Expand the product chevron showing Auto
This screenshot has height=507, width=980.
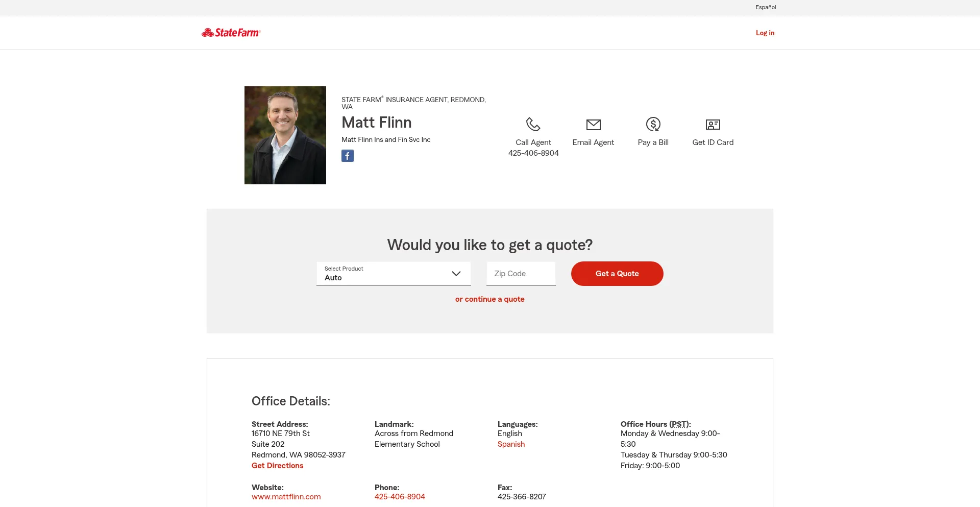coord(456,274)
